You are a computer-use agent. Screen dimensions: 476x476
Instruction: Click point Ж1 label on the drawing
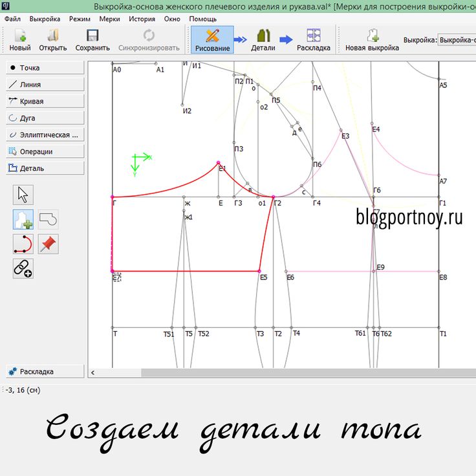[x=188, y=217]
